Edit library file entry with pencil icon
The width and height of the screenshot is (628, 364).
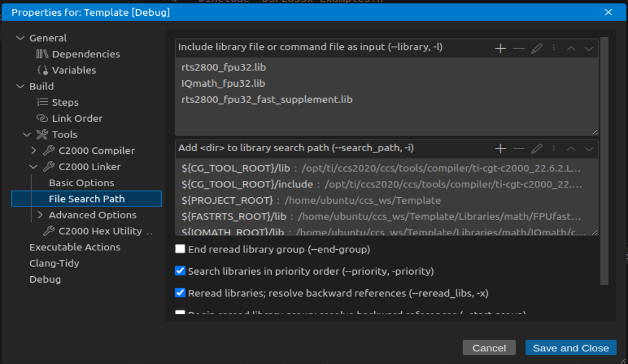pyautogui.click(x=537, y=48)
